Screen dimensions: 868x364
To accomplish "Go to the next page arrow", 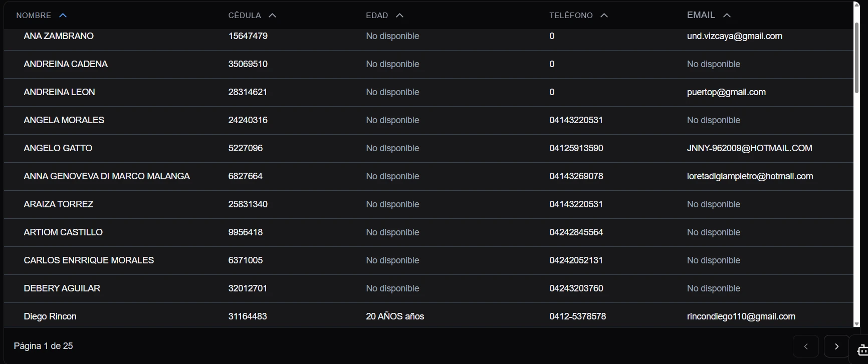I will click(x=836, y=346).
